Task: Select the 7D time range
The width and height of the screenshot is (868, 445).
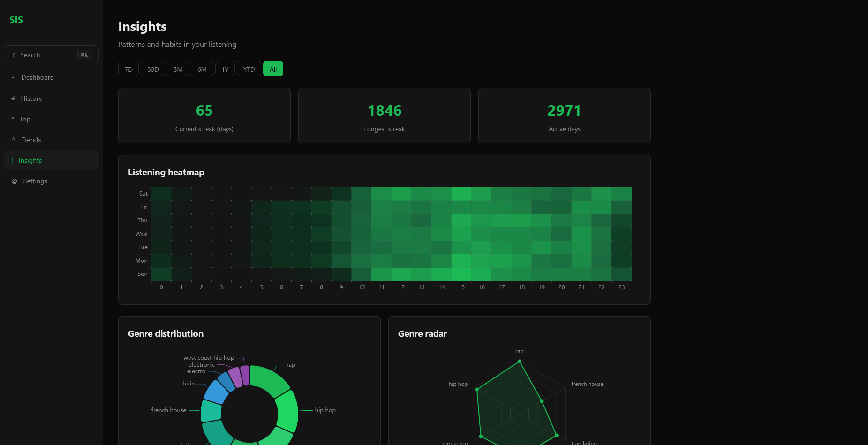Action: coord(128,69)
